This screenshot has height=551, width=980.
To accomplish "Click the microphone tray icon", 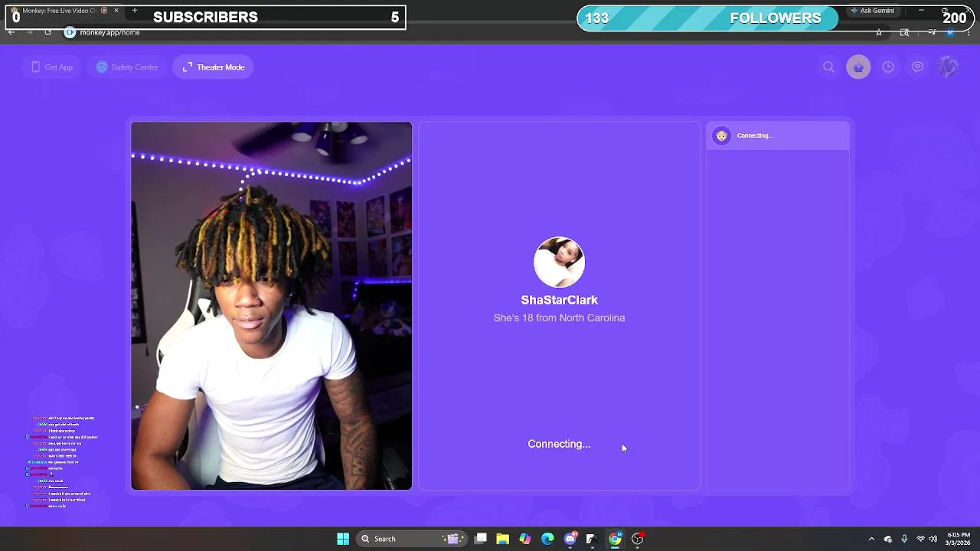I will 904,539.
